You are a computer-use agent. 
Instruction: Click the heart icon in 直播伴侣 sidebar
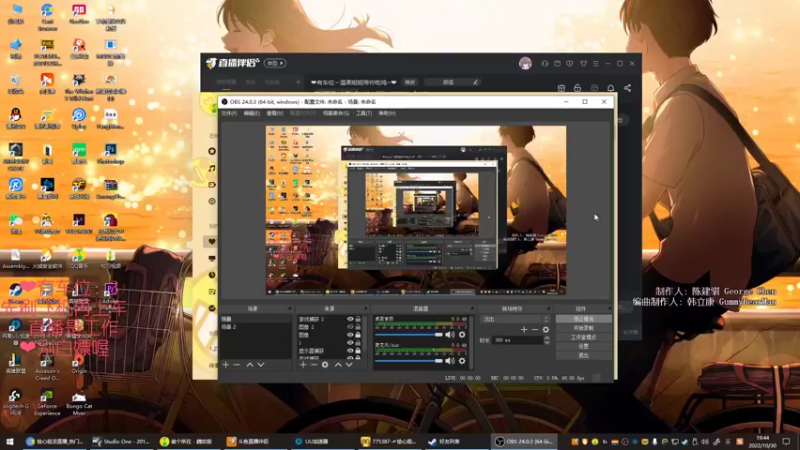point(212,241)
